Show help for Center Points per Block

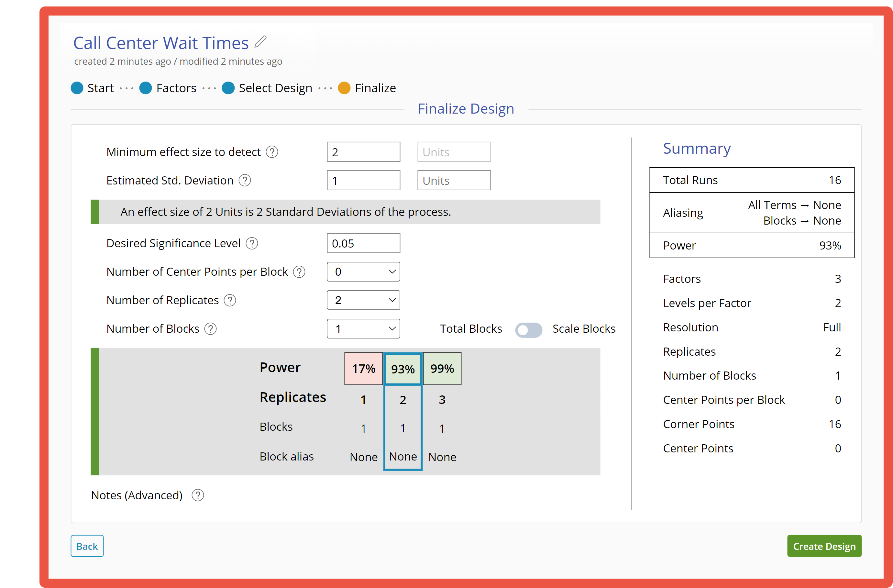click(299, 272)
